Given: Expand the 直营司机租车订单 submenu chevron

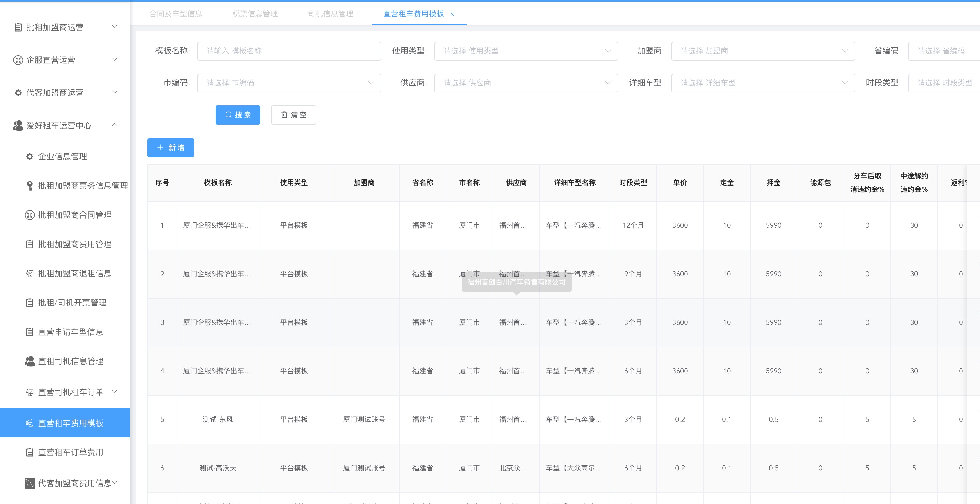Looking at the screenshot, I should tap(114, 391).
